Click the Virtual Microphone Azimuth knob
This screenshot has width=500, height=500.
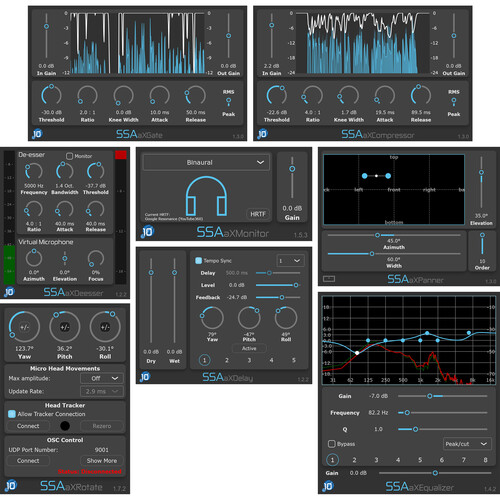point(34,258)
